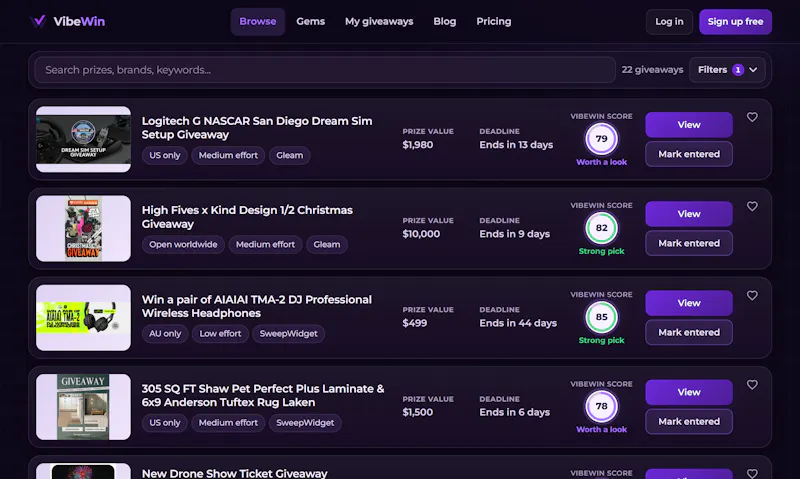Favorite the High Fives x Kind Design heart
This screenshot has height=479, width=800.
click(752, 206)
